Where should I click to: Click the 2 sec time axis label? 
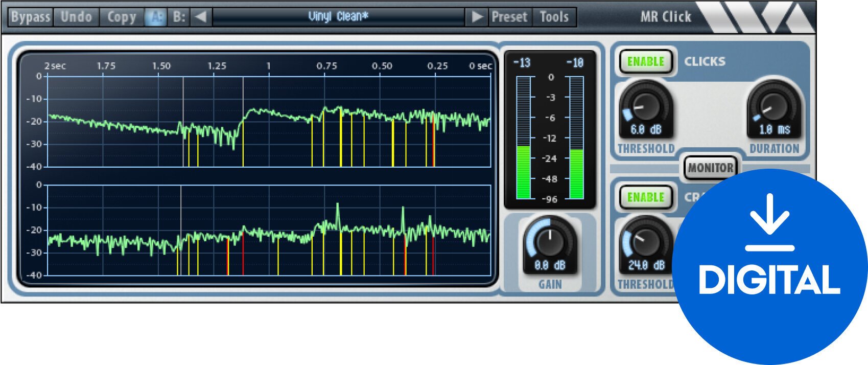55,66
